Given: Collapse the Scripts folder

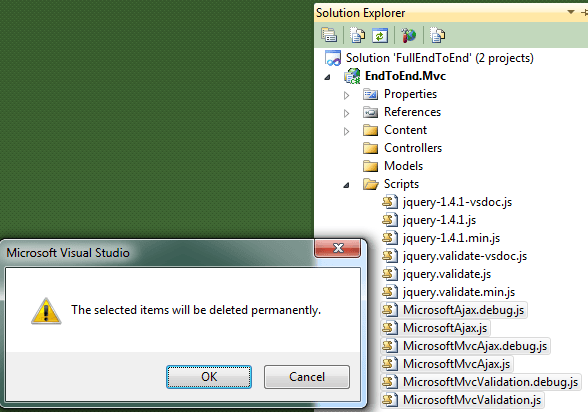Looking at the screenshot, I should click(346, 185).
